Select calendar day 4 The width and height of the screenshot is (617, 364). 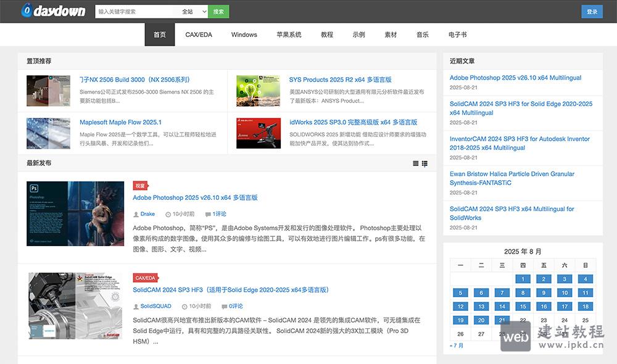point(585,279)
